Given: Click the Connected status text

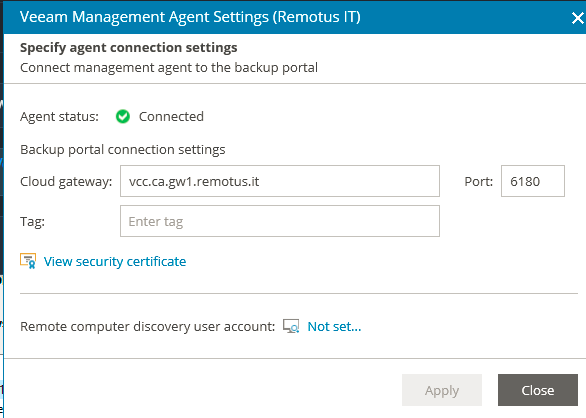Looking at the screenshot, I should point(171,117).
